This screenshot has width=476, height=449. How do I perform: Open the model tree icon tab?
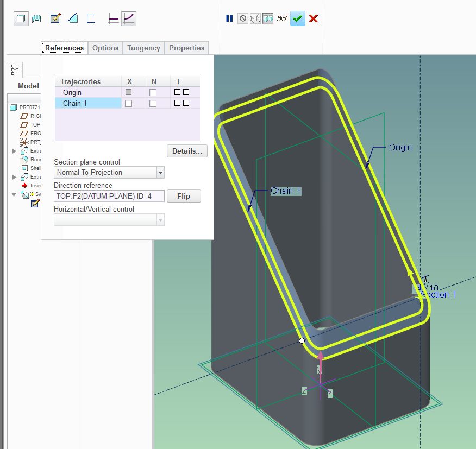pos(15,70)
